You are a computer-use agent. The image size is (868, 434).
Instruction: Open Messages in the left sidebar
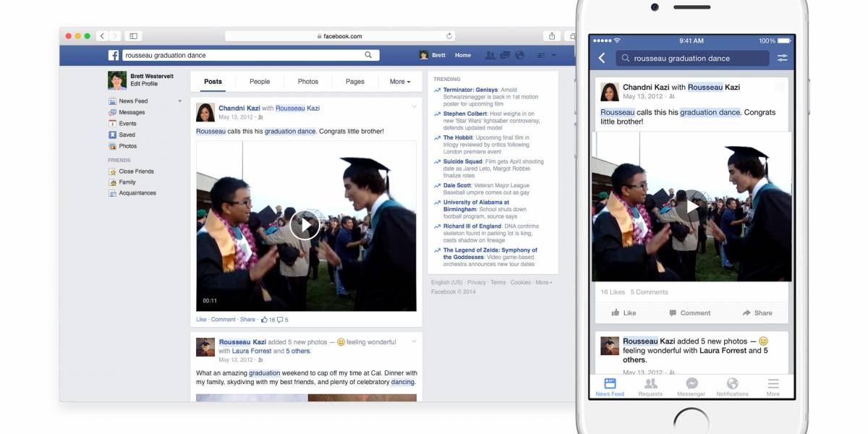tap(127, 112)
